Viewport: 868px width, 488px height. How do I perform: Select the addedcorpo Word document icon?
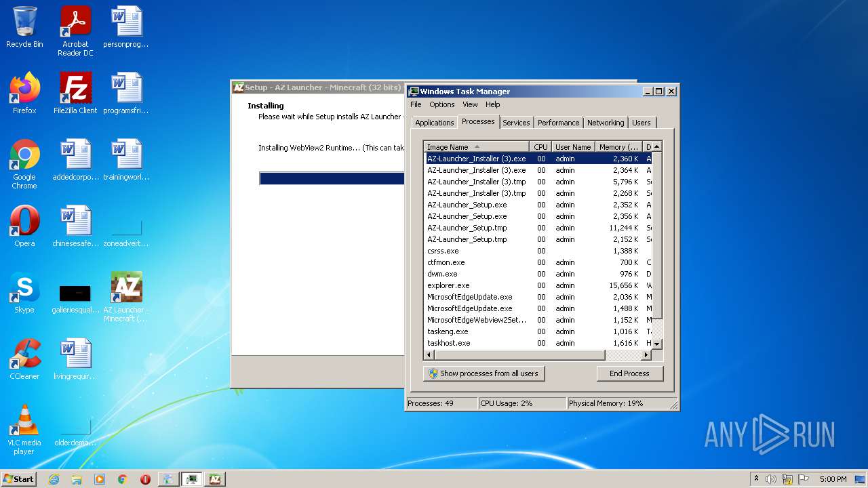(x=75, y=160)
